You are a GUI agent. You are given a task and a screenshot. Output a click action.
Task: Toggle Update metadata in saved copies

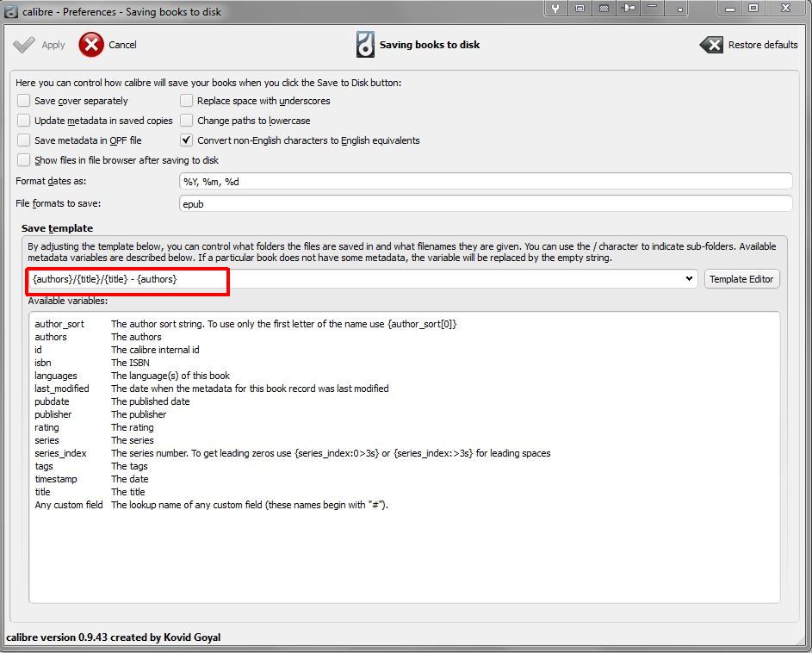click(x=23, y=121)
